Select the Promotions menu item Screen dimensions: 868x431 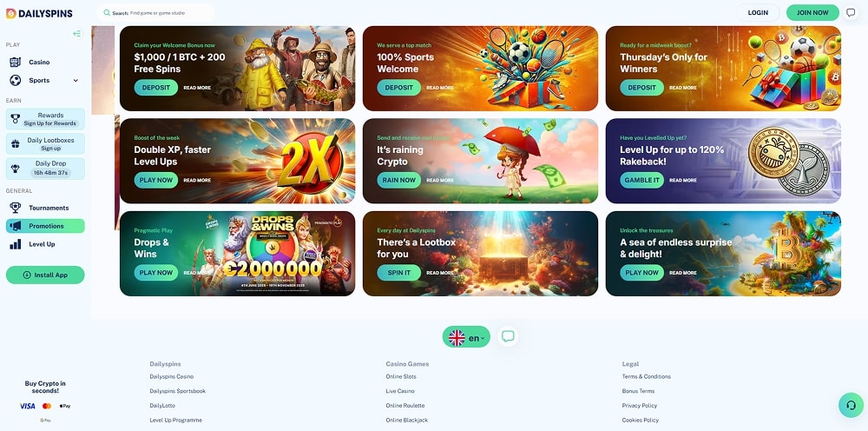(x=45, y=226)
